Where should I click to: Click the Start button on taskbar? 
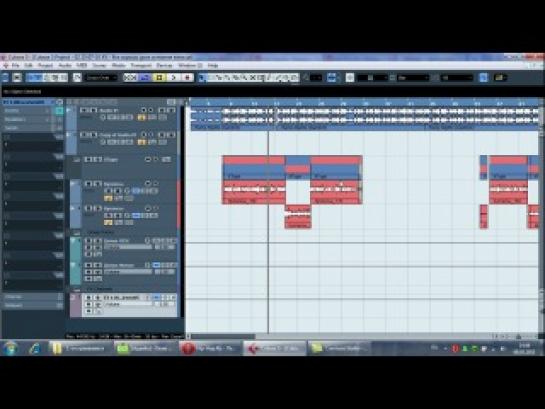coord(10,348)
